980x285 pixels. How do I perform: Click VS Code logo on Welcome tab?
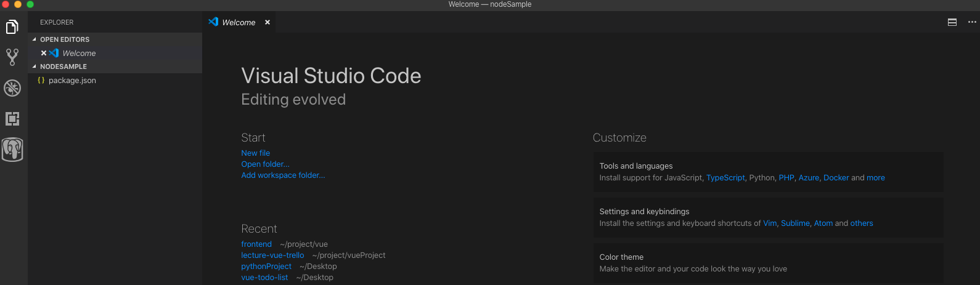click(x=213, y=22)
